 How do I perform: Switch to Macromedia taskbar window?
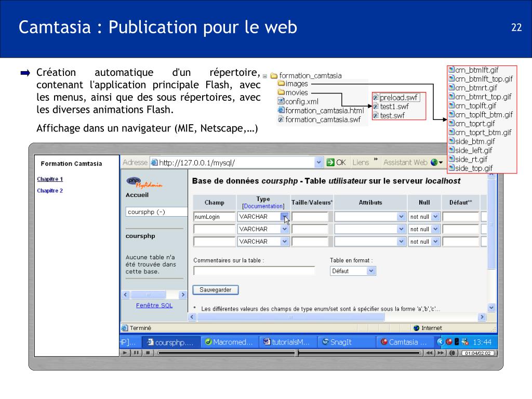(230, 342)
